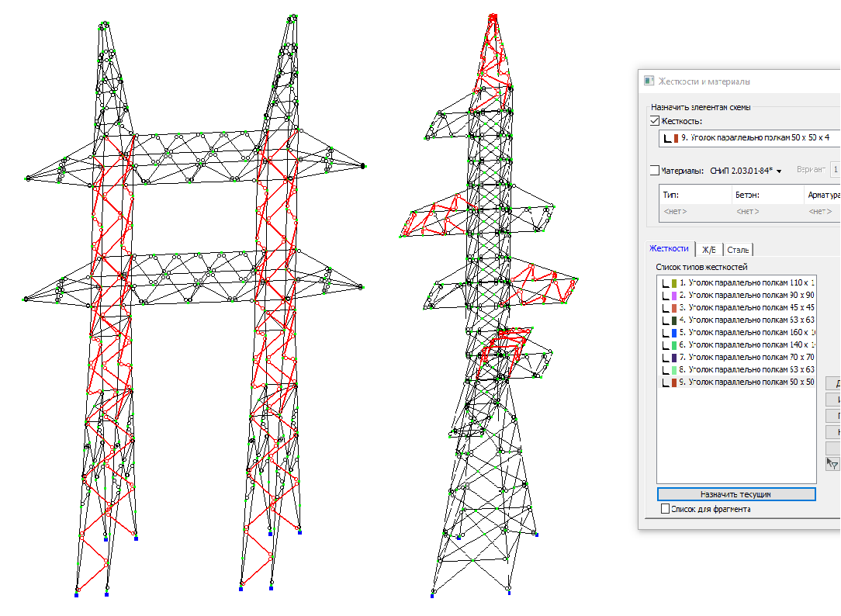
Task: Click angle profile icon of stiffness item 1
Action: click(x=666, y=283)
